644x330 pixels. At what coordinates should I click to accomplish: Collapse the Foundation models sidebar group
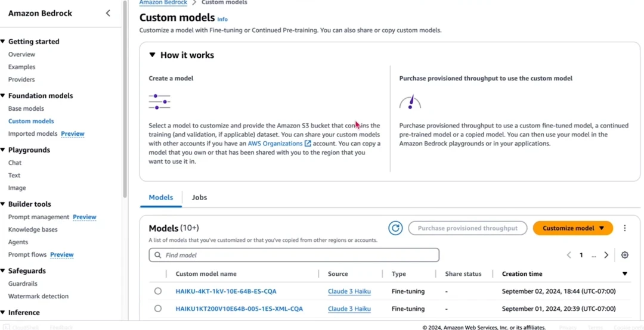3,95
